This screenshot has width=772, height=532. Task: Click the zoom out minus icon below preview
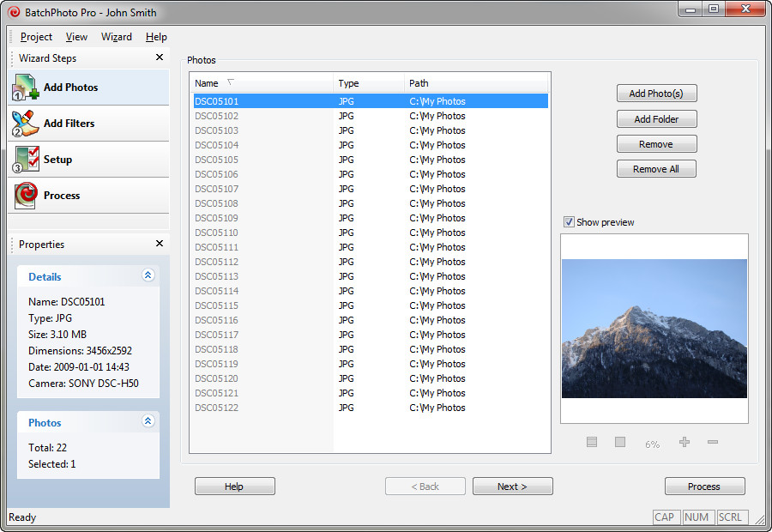713,443
